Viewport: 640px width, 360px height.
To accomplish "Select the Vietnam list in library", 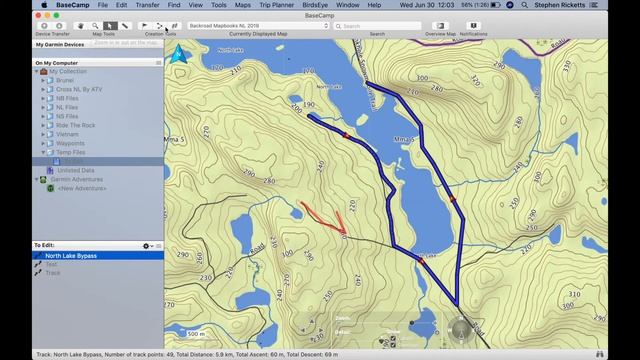I will [x=67, y=134].
